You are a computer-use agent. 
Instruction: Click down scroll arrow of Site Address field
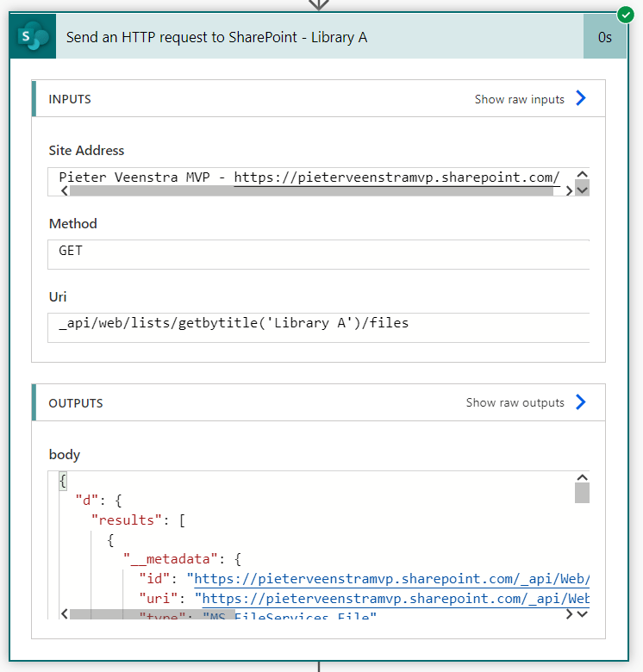click(582, 190)
